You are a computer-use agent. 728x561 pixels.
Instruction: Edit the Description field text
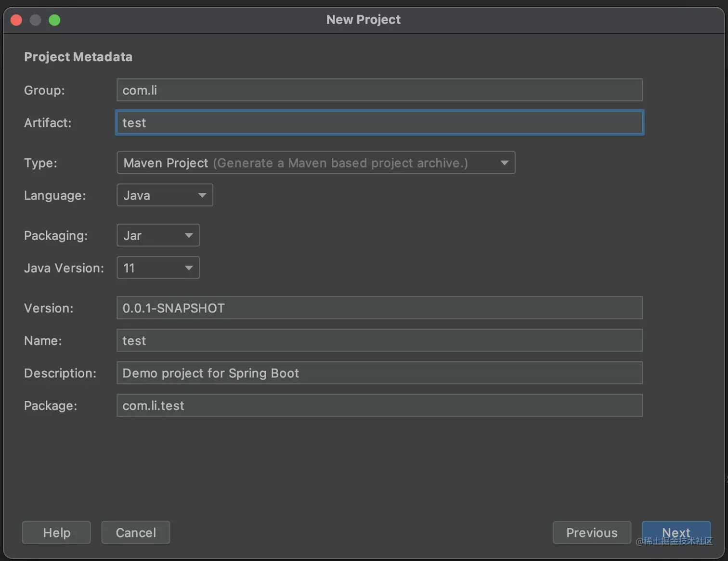point(379,373)
